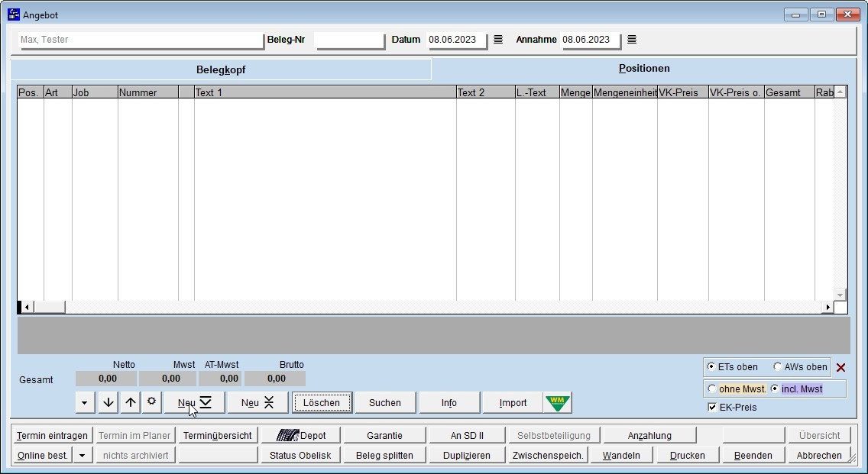
Task: Click the Angebot application icon in title bar
Action: [14, 15]
